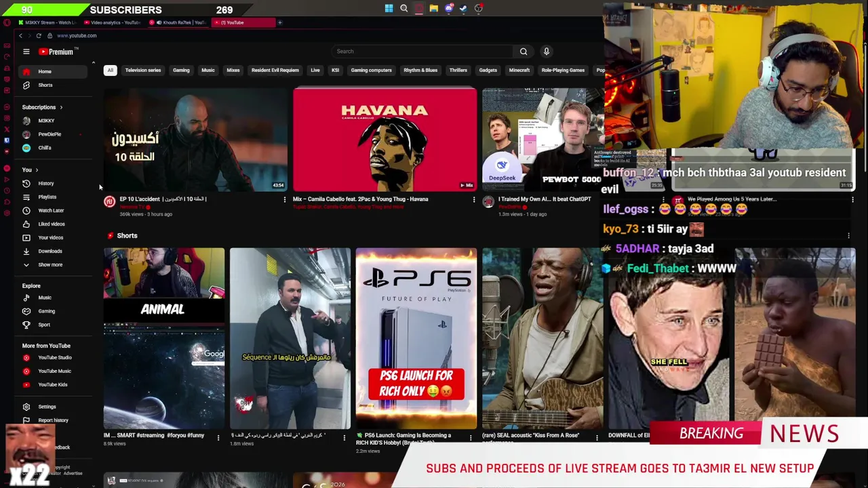Screen dimensions: 868x488
Task: Select the Mixes filter chip
Action: click(x=233, y=70)
